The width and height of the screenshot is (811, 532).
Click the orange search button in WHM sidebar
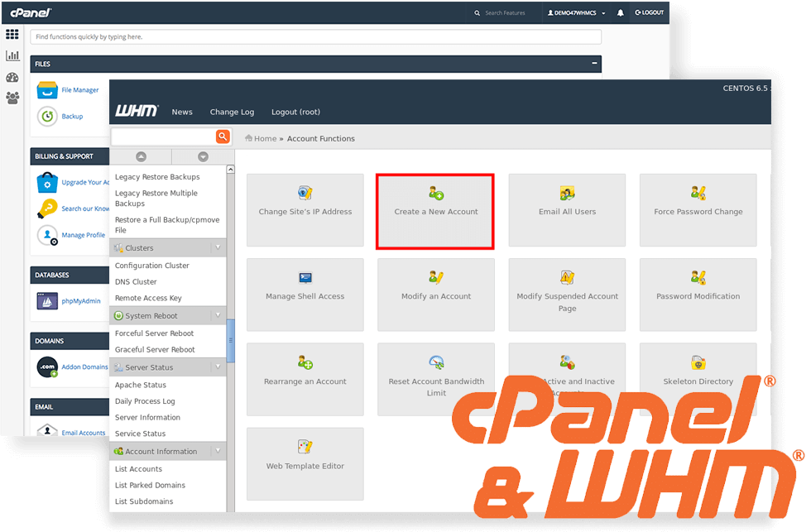coord(223,137)
